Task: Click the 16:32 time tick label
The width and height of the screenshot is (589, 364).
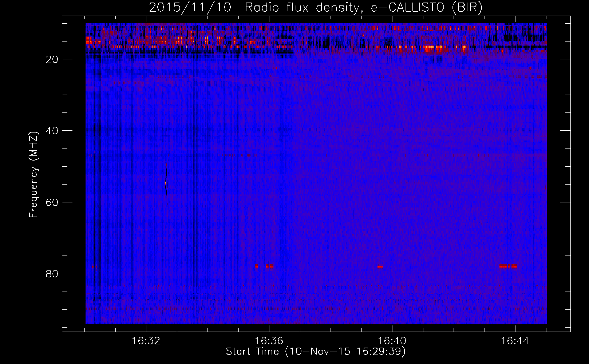Action: click(x=146, y=341)
